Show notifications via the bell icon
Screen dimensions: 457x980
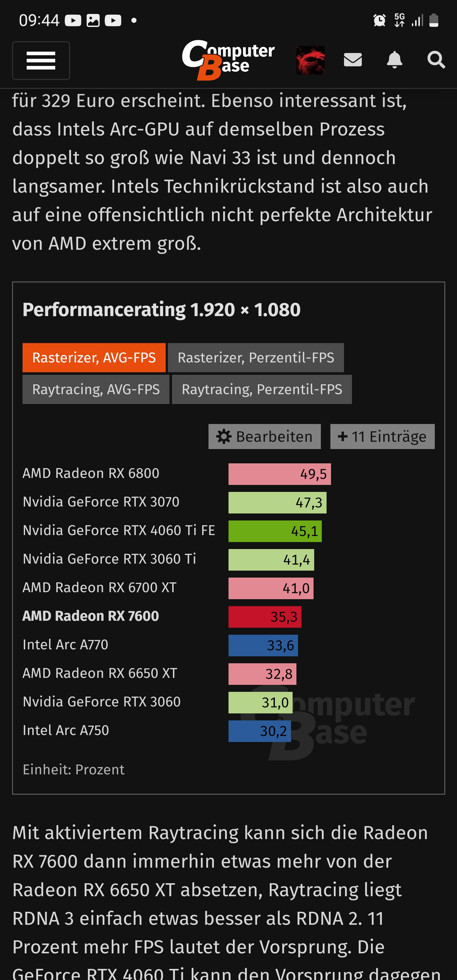[394, 60]
